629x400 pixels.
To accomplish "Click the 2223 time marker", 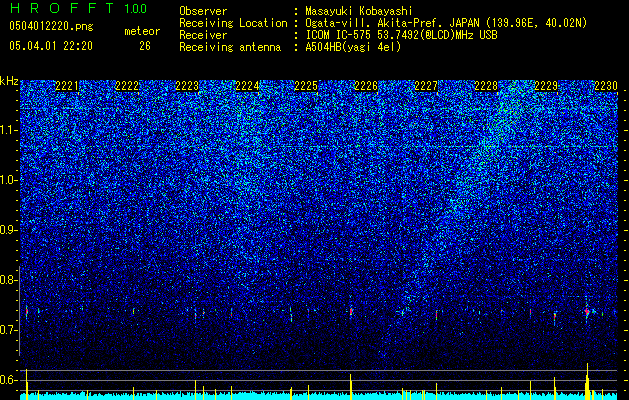I will tap(187, 86).
